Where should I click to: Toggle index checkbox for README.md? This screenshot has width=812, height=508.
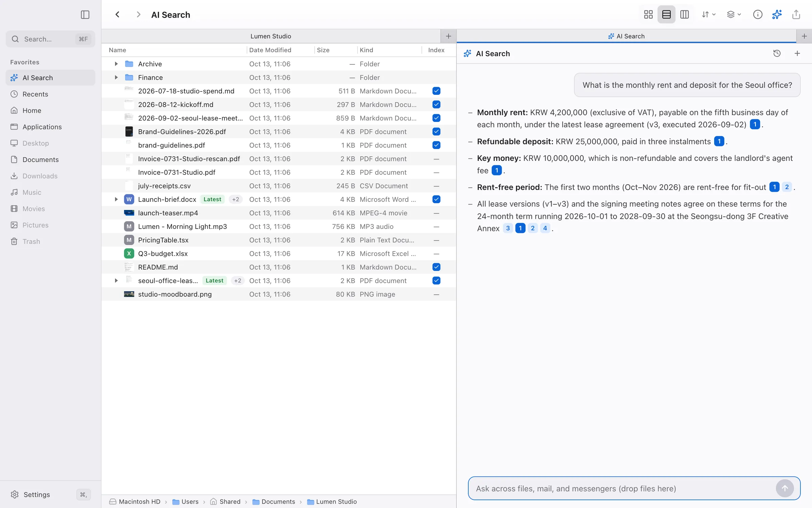point(436,267)
